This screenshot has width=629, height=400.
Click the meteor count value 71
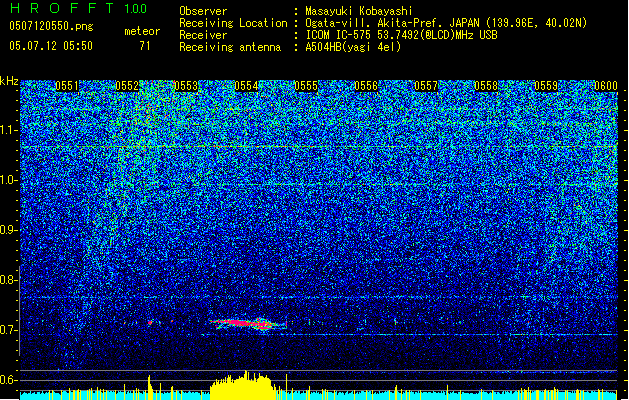coord(145,46)
